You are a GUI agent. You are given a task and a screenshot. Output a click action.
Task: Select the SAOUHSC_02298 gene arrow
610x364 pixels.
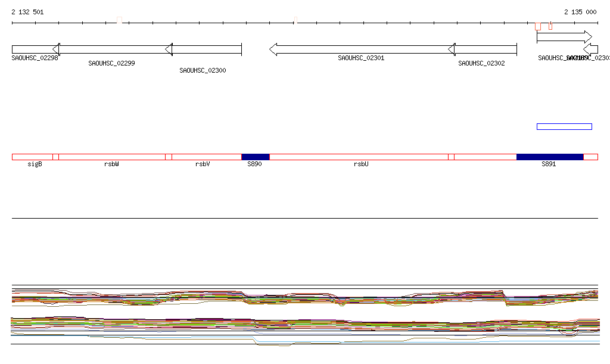35,49
